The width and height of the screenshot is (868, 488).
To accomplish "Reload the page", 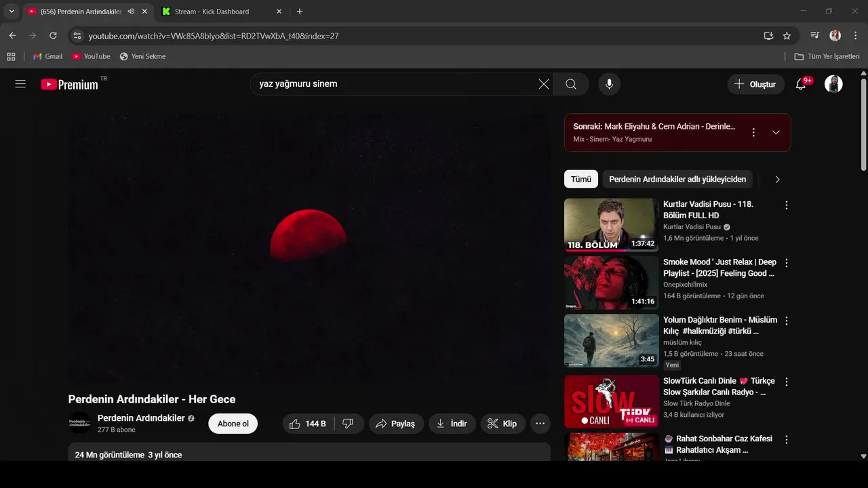I will point(53,35).
